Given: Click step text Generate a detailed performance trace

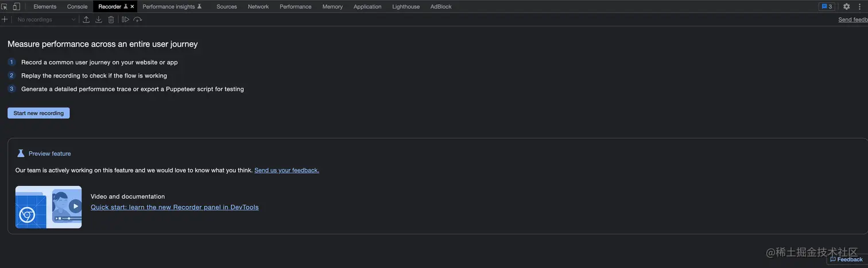Looking at the screenshot, I should point(133,89).
